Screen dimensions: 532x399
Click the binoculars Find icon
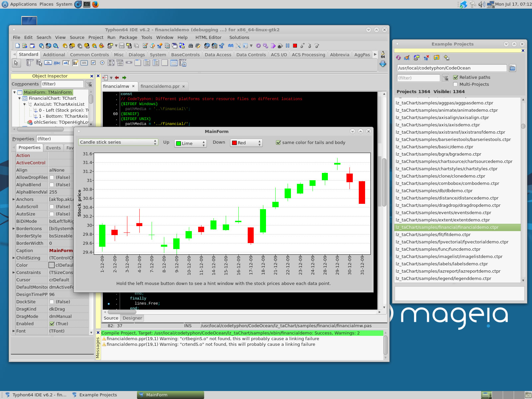[191, 46]
